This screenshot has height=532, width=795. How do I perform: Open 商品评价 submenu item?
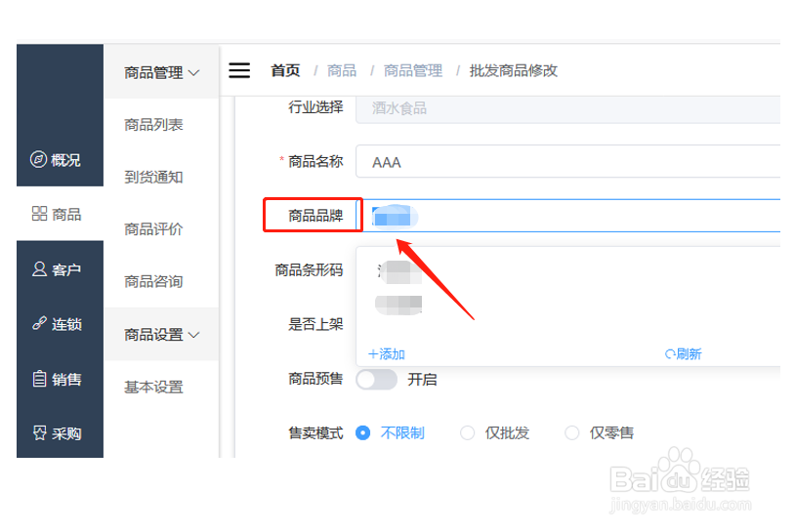tap(153, 229)
